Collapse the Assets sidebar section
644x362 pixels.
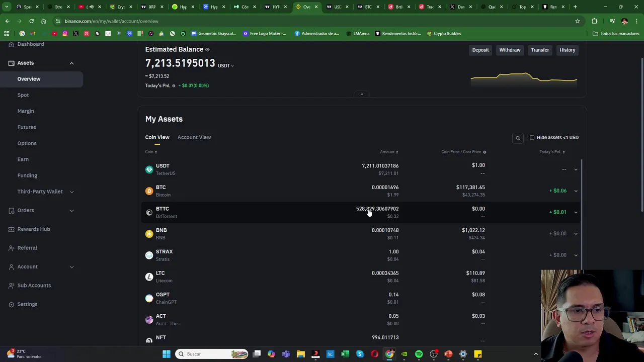(71, 63)
